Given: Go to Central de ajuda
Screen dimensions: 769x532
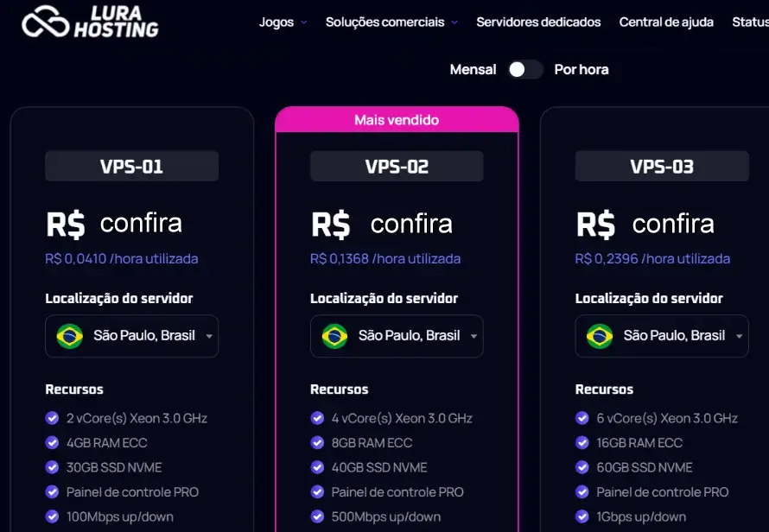Looking at the screenshot, I should coord(666,22).
